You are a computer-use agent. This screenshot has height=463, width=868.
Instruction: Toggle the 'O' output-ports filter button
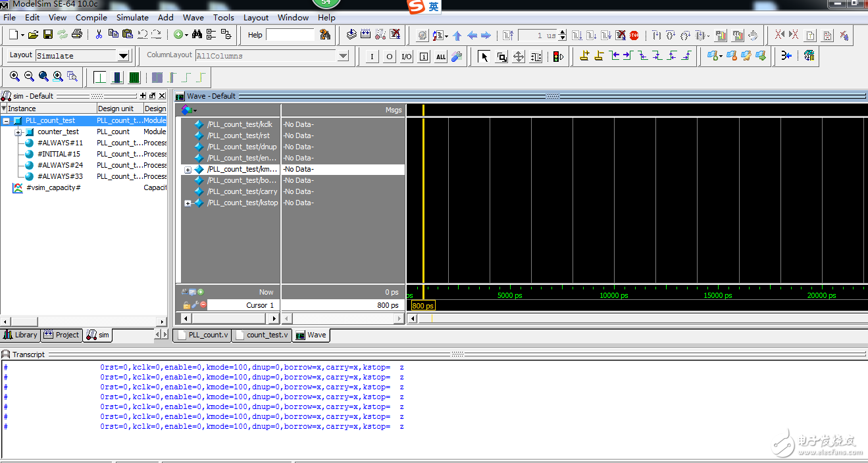point(389,57)
